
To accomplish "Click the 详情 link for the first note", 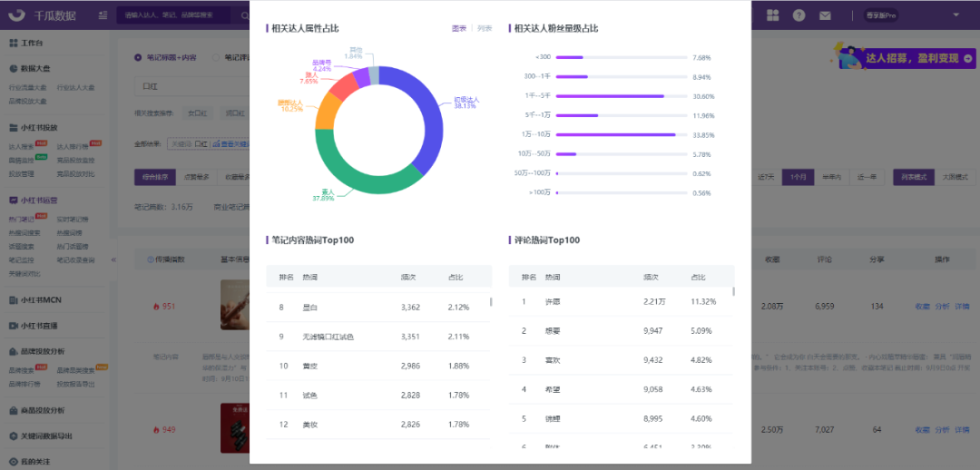I will (x=962, y=307).
